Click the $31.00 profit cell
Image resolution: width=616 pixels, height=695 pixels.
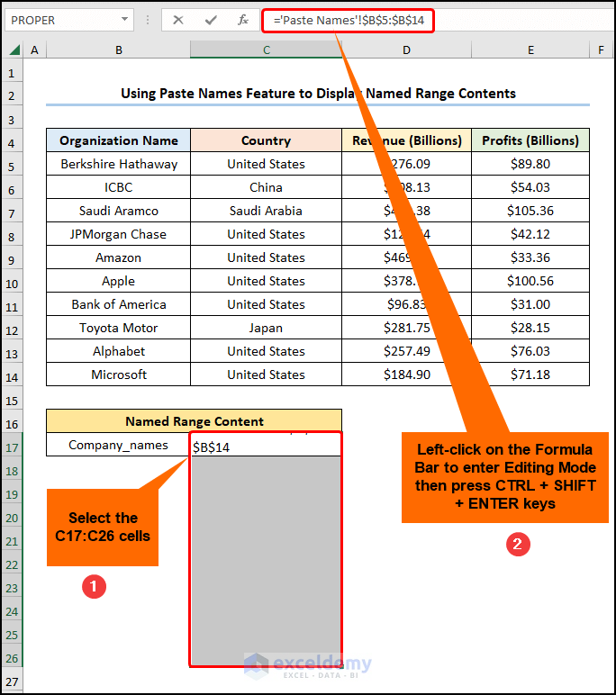pos(530,304)
